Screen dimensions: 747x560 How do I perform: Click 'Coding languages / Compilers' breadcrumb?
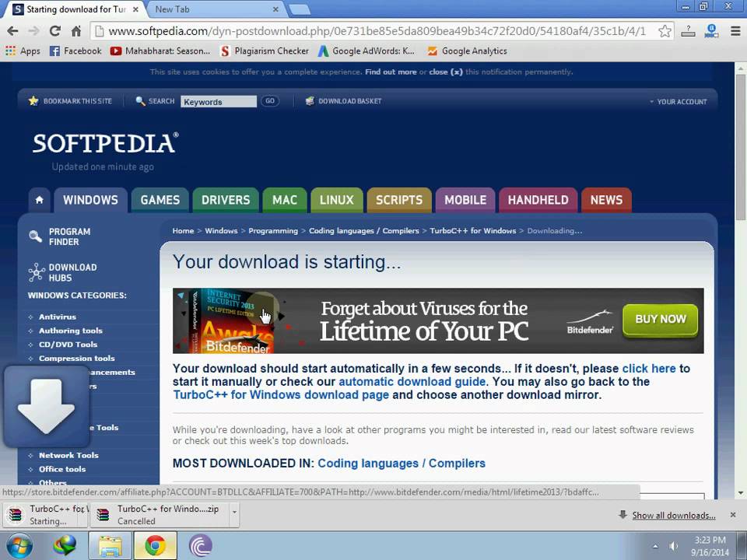364,231
